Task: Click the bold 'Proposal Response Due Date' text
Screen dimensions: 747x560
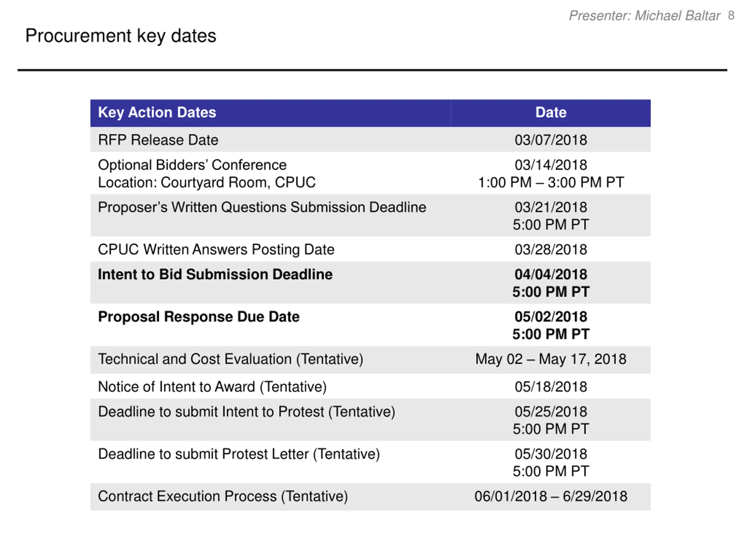Action: tap(199, 317)
